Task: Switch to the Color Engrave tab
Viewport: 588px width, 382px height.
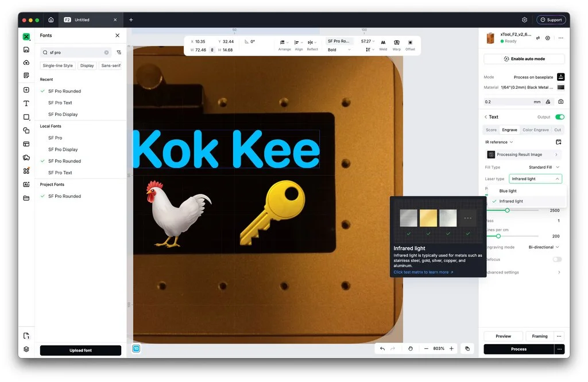Action: pos(536,130)
